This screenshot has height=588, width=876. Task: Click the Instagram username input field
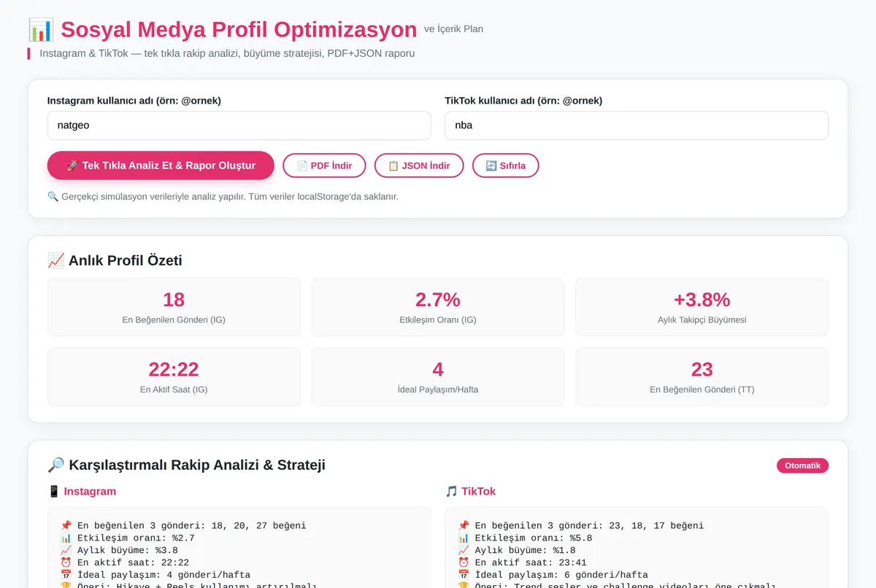coord(239,125)
